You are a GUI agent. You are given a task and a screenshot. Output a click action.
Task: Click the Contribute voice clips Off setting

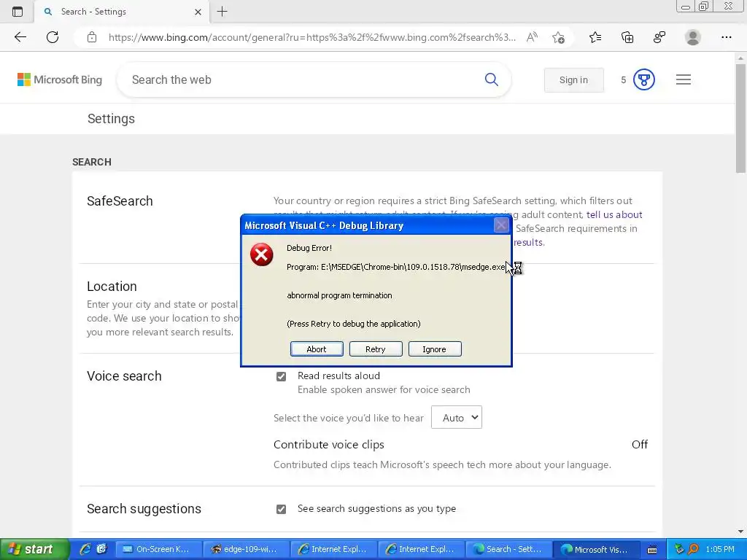pos(639,444)
